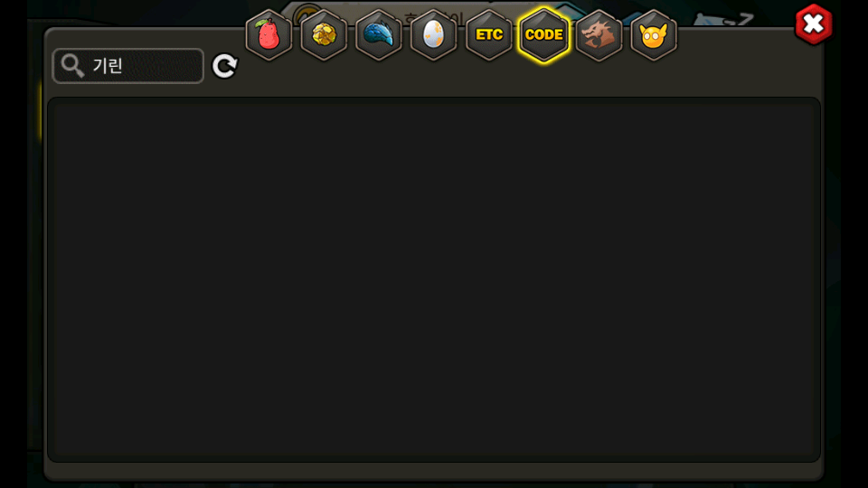The width and height of the screenshot is (868, 488).
Task: Open the spotted egg category
Action: coord(433,35)
